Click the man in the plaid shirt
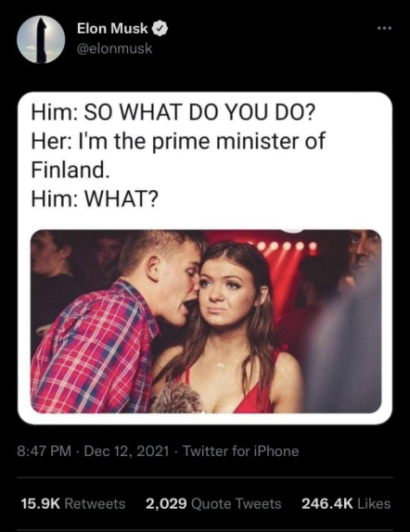The height and width of the screenshot is (532, 410). pos(112,325)
